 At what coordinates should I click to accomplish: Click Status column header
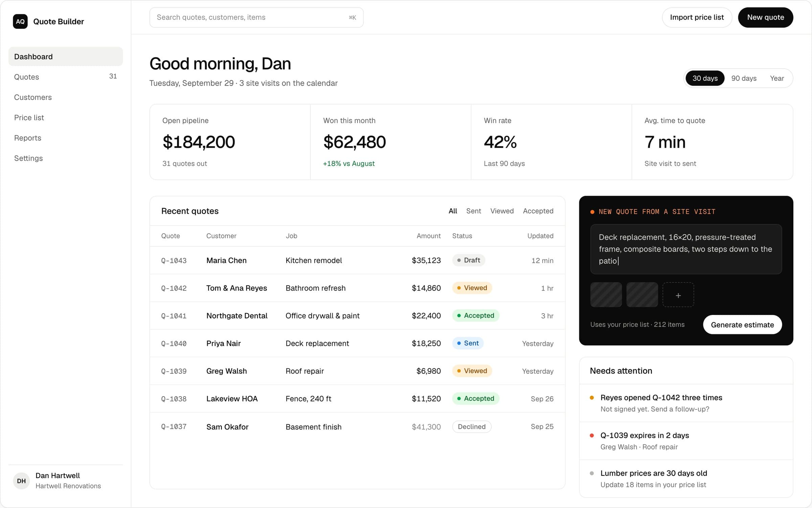pos(462,236)
